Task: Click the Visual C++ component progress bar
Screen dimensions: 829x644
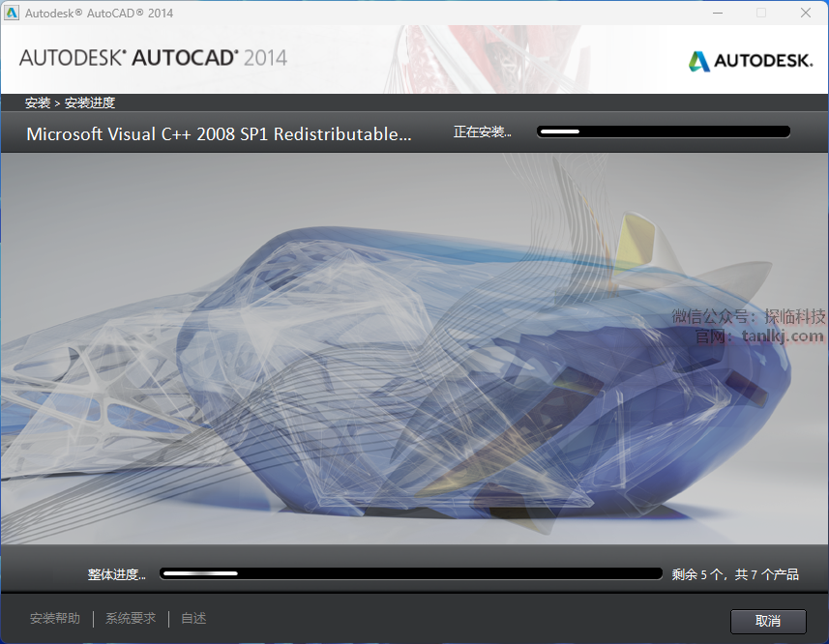Action: pyautogui.click(x=664, y=132)
